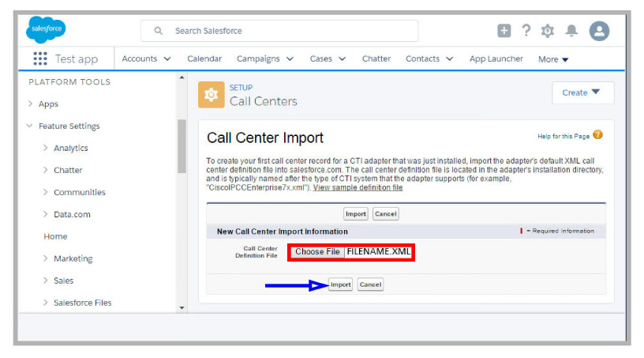This screenshot has width=644, height=358.
Task: Open the Chatter tab in navigation bar
Action: pyautogui.click(x=376, y=58)
